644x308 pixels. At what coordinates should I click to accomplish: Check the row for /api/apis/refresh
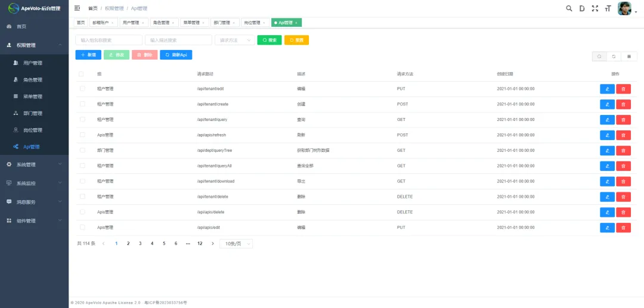[82, 135]
